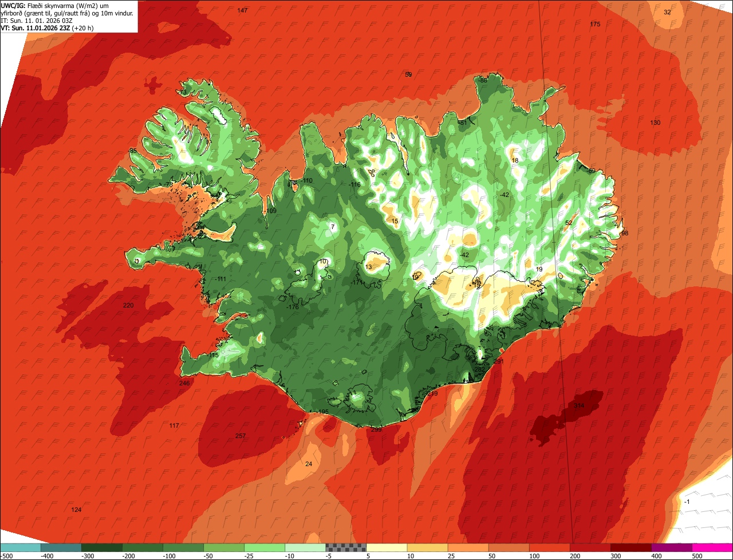Click the light teal -500 legend swatch
733x560 pixels.
tap(21, 547)
